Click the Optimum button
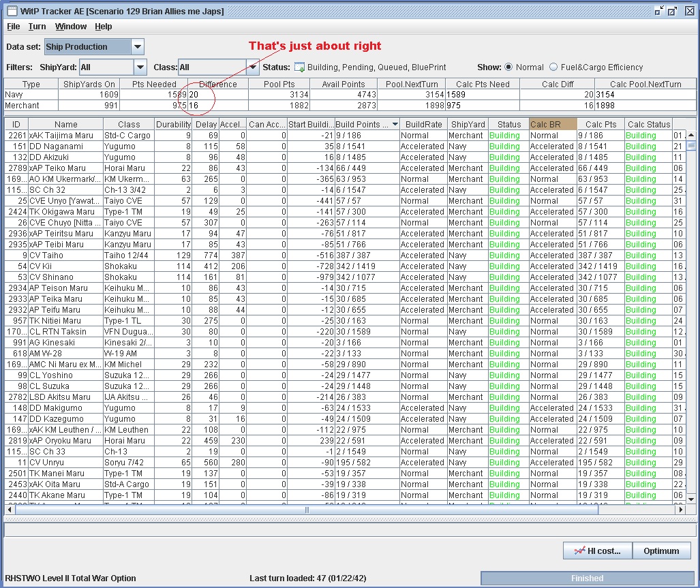700x588 pixels. 661,551
